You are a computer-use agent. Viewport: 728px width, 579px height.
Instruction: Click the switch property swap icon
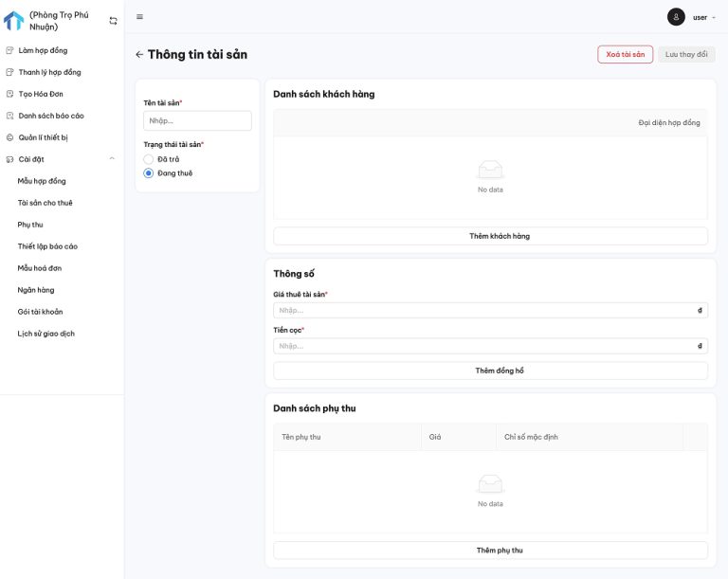114,21
